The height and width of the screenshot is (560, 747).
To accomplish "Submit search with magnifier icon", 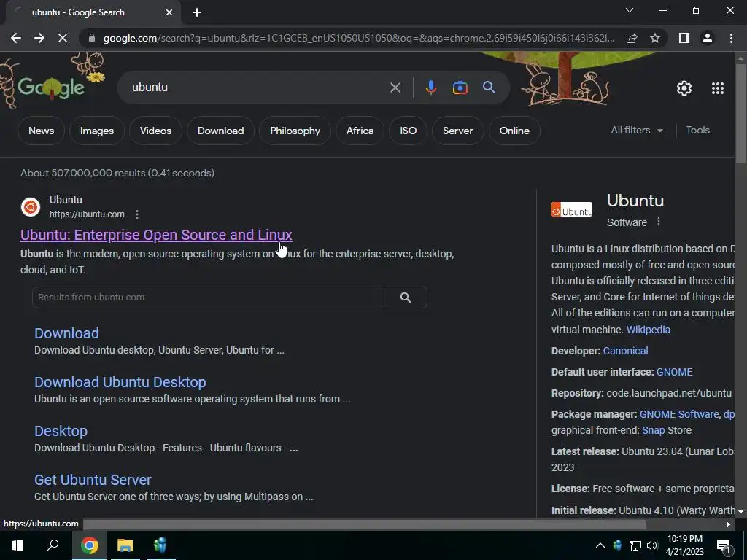I will click(x=489, y=87).
